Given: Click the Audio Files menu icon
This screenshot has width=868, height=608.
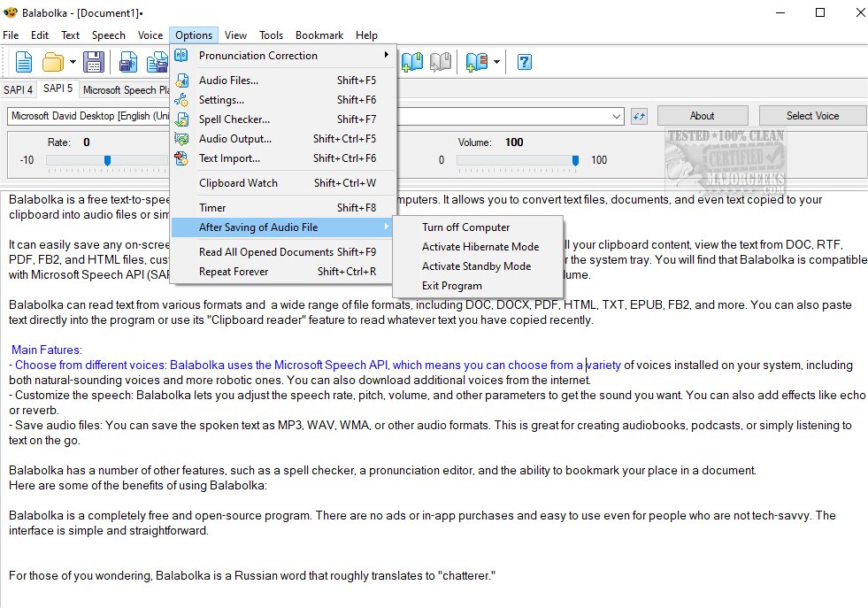Looking at the screenshot, I should pos(181,81).
